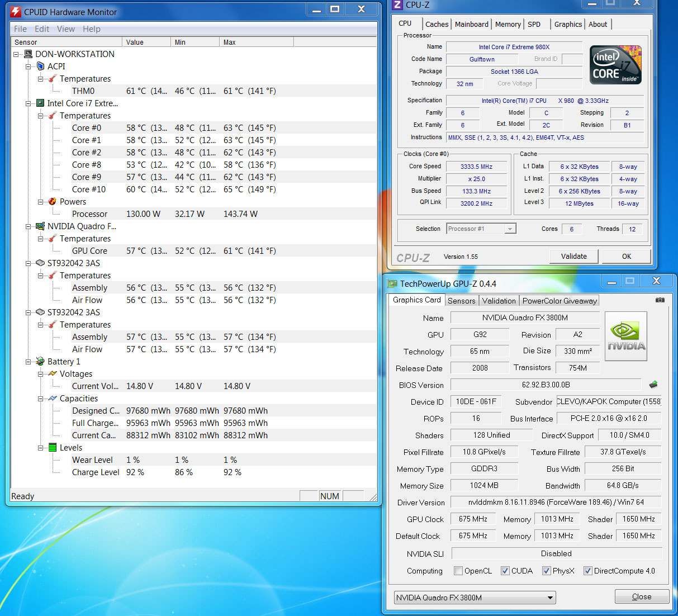Screen dimensions: 678x616
Task: Collapse the ACPI tree node
Action: point(29,67)
